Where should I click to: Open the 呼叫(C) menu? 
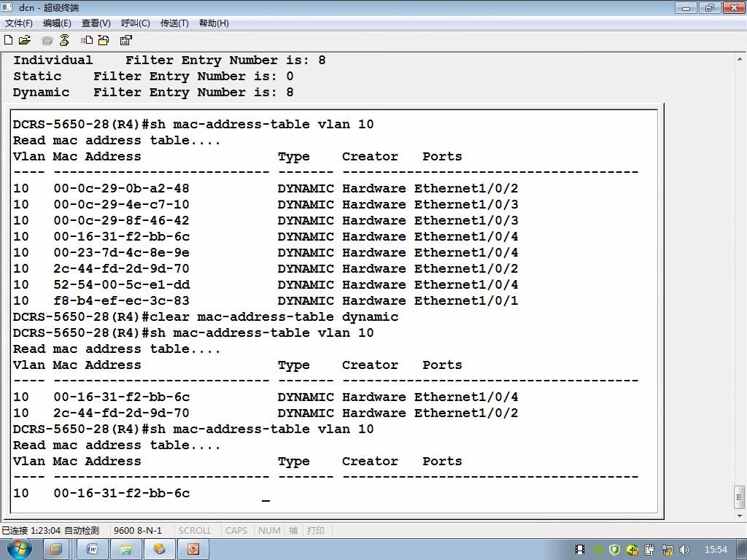(135, 23)
